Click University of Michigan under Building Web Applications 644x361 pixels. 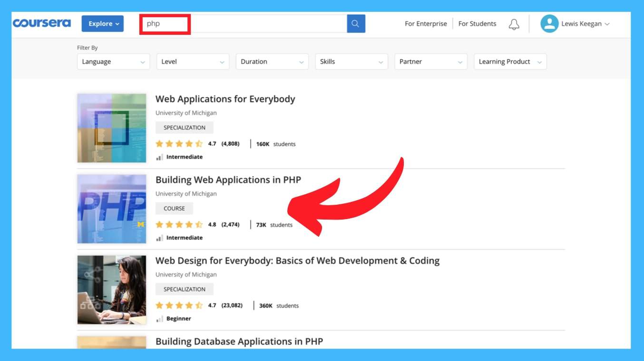pyautogui.click(x=186, y=194)
